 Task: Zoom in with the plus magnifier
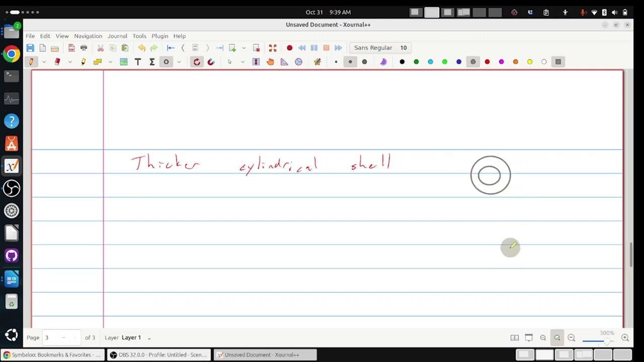pos(625,338)
